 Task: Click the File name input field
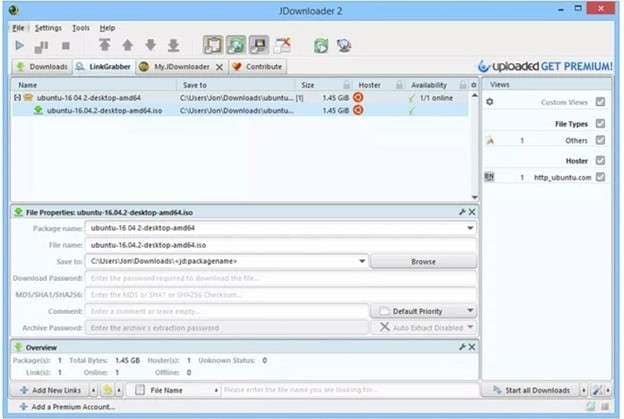(x=281, y=245)
